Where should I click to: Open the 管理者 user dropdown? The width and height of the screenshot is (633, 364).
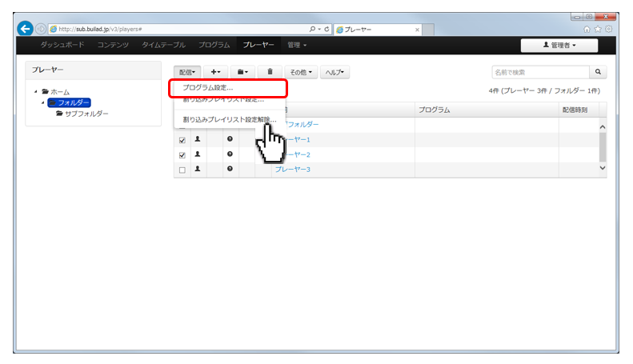pos(559,45)
